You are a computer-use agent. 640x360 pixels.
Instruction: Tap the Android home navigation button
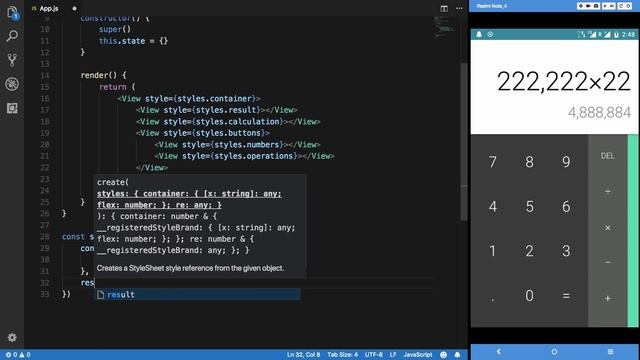coord(554,351)
